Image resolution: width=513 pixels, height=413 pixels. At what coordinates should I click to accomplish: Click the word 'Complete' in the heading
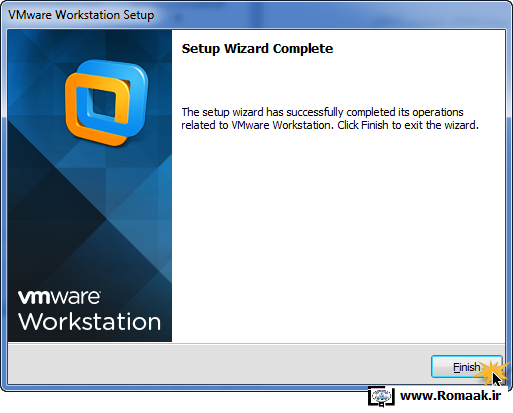(x=303, y=49)
